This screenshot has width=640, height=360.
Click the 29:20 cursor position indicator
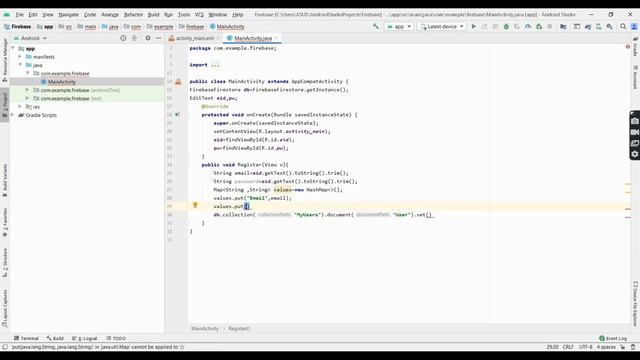[552, 347]
